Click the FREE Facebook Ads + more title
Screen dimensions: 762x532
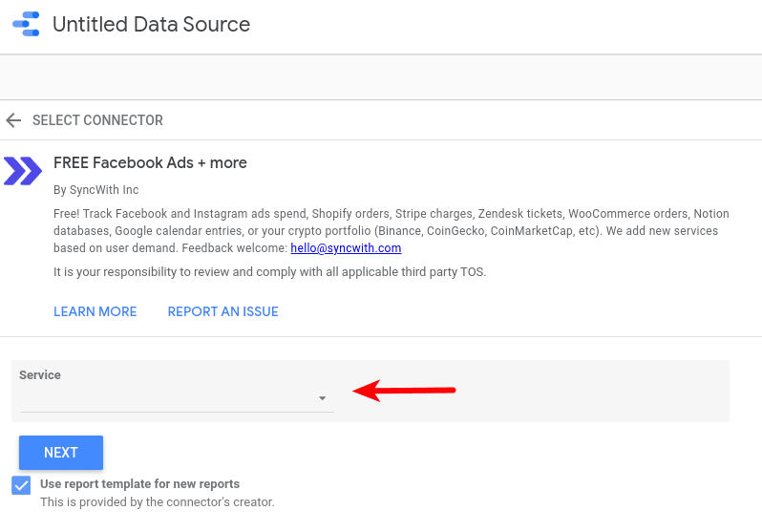click(x=150, y=162)
